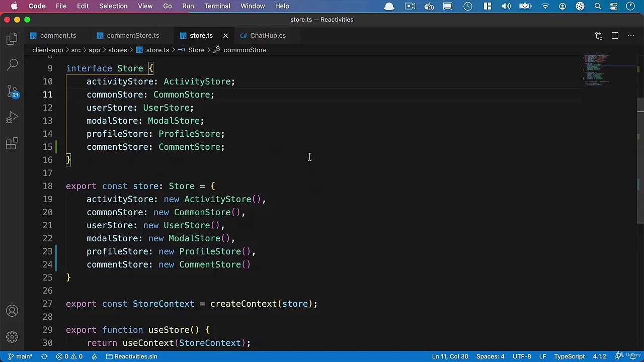Open the Run and Debug view
The image size is (644, 362).
coord(12,118)
